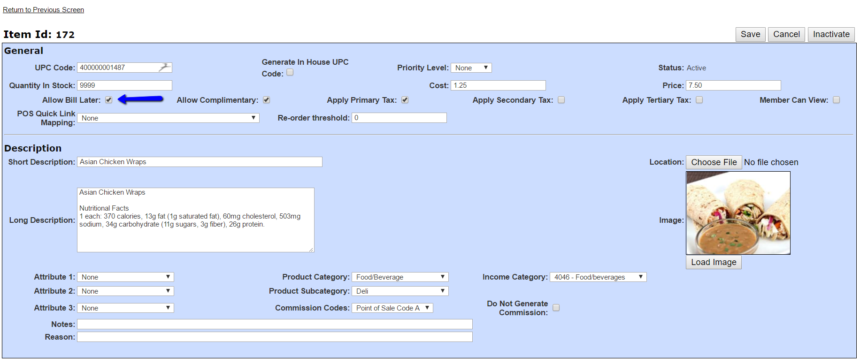
Task: Open the Product Category dropdown
Action: 400,277
